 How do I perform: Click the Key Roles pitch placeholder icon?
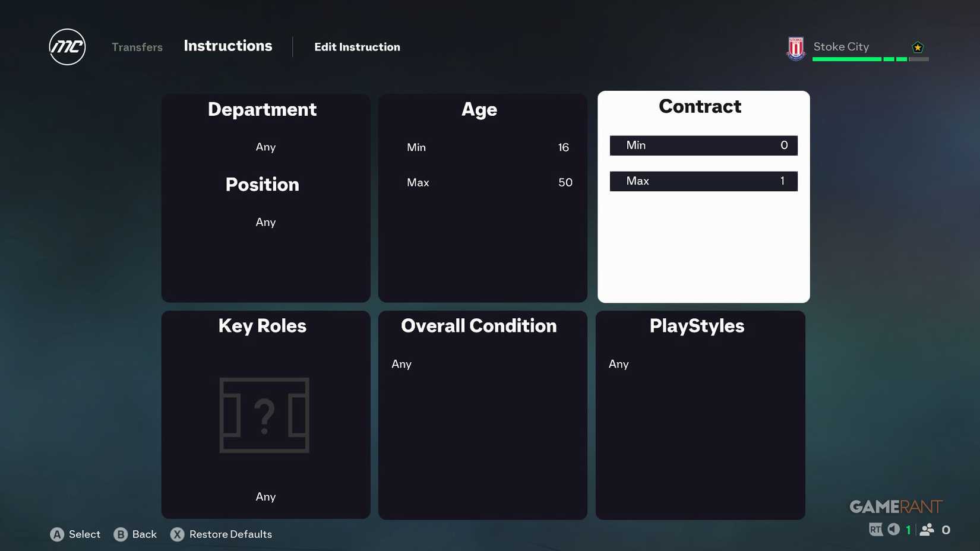point(265,415)
